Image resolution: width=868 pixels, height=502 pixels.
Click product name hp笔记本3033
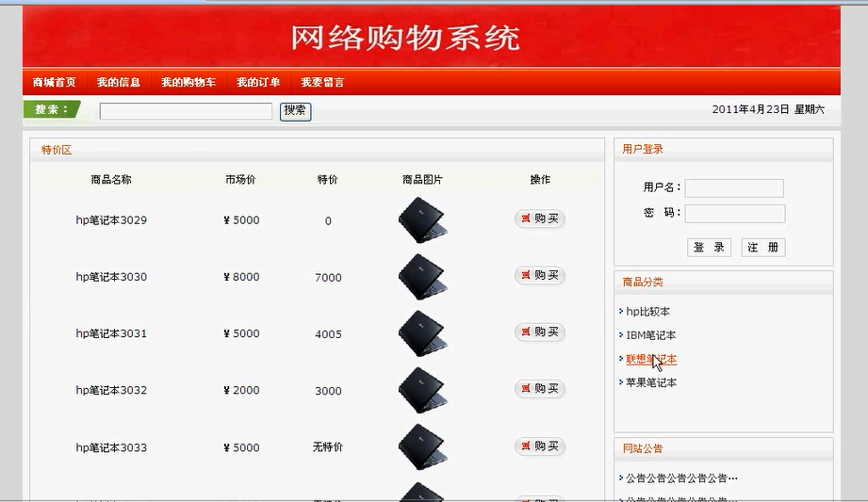111,447
